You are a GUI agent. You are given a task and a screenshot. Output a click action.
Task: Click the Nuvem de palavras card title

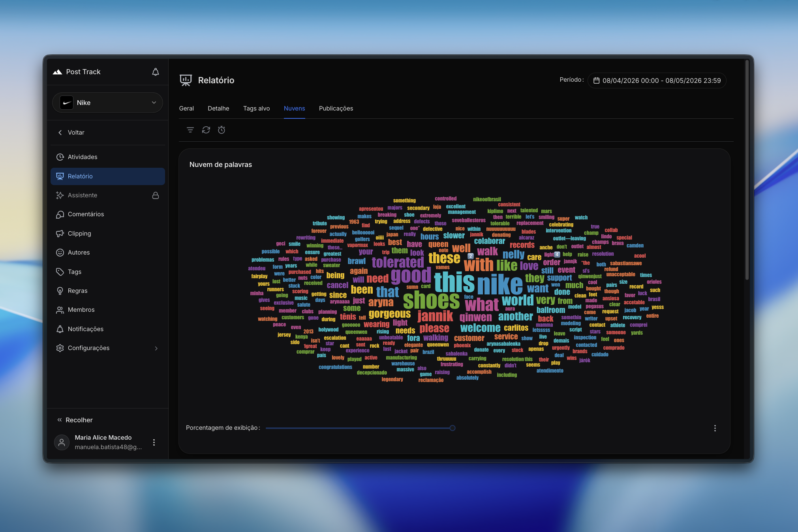(221, 165)
